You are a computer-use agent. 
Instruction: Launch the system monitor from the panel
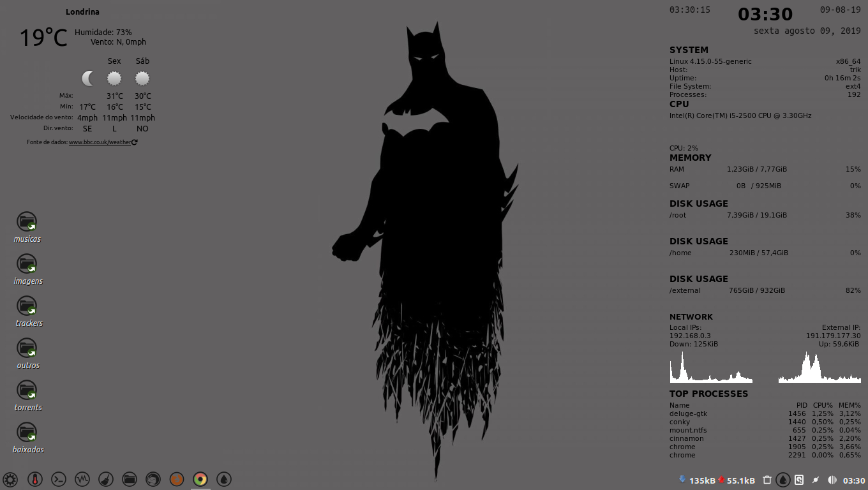pyautogui.click(x=82, y=479)
